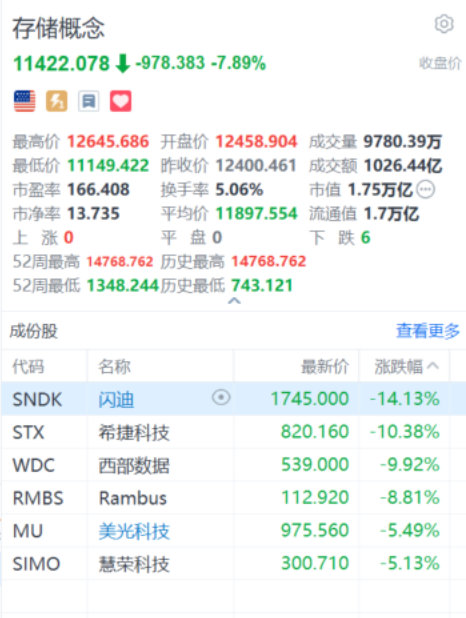Click the -14.13% change value
This screenshot has width=466, height=618.
[x=404, y=399]
